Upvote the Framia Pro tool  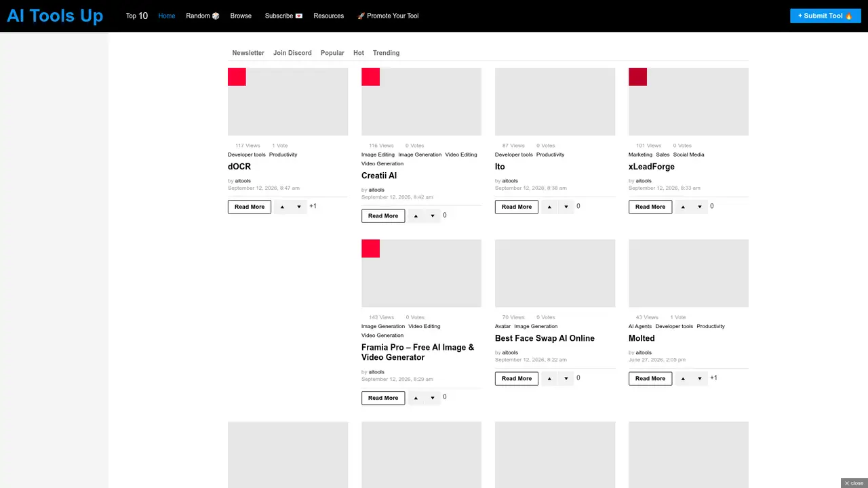click(416, 398)
